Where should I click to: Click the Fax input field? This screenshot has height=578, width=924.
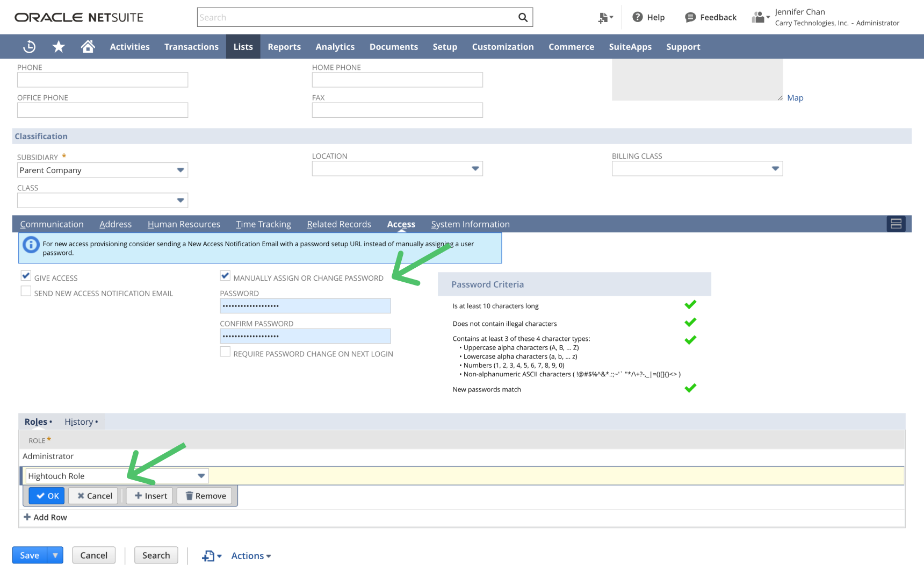pos(398,110)
